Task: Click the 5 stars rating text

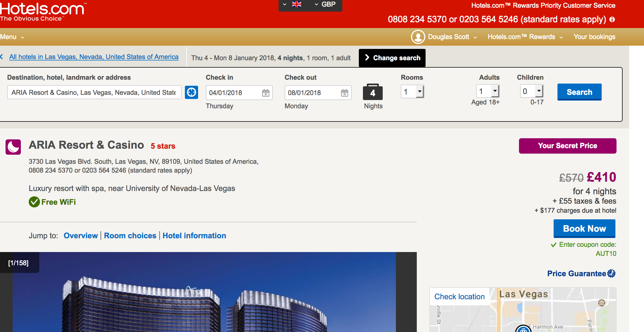Action: [x=163, y=146]
